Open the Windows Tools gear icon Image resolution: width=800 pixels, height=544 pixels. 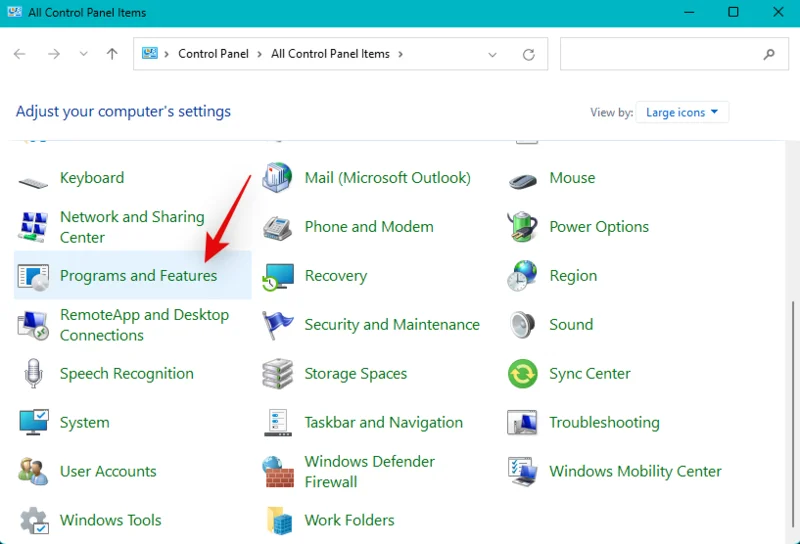pos(34,521)
